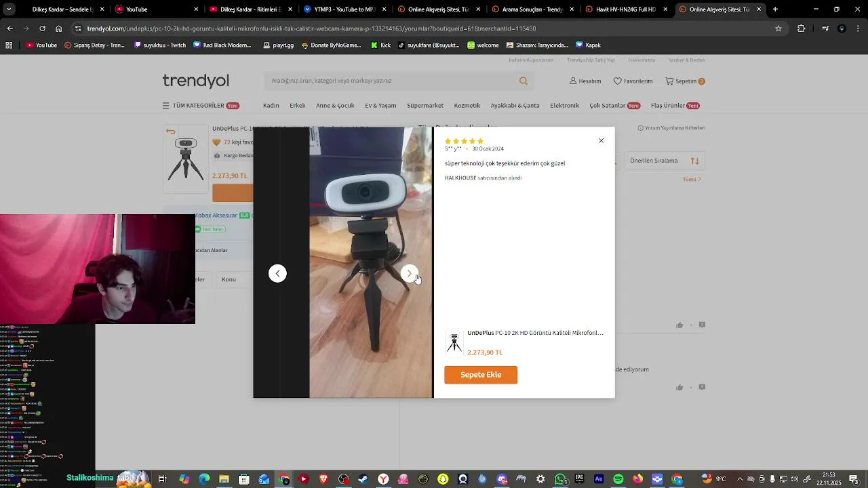
Task: Open the Flaş Ürünler menu item
Action: click(x=675, y=106)
